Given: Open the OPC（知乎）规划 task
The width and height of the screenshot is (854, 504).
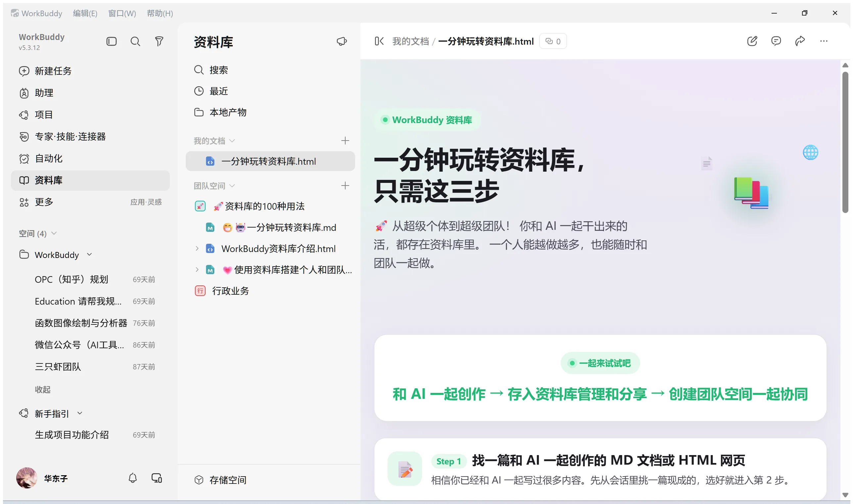Looking at the screenshot, I should pos(90,279).
